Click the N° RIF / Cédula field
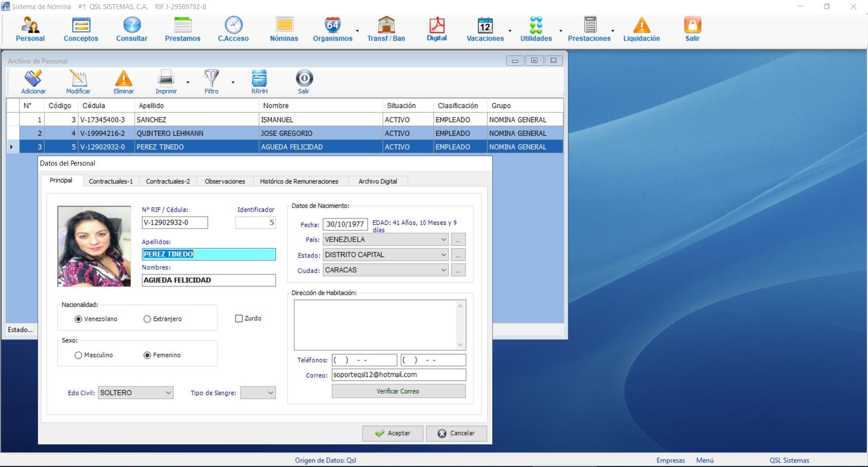 (x=175, y=223)
